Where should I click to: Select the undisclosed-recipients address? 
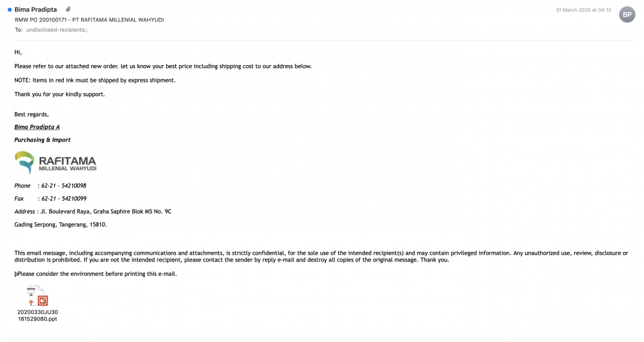[57, 29]
